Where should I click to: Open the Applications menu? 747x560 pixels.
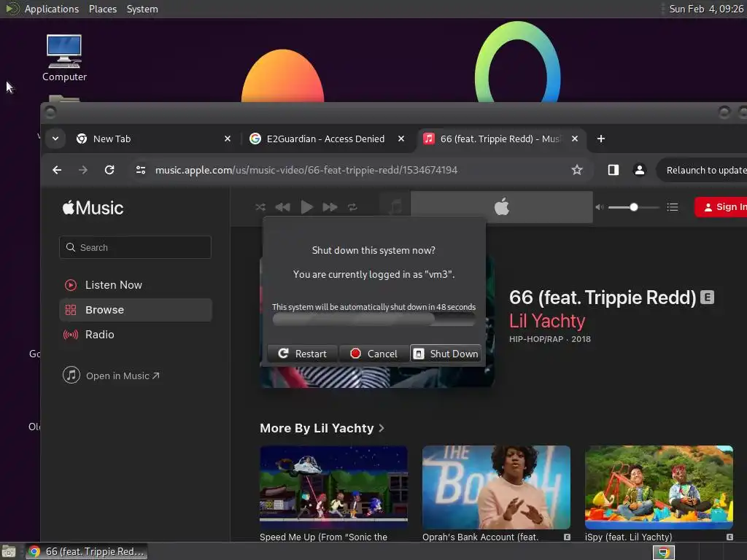coord(52,9)
